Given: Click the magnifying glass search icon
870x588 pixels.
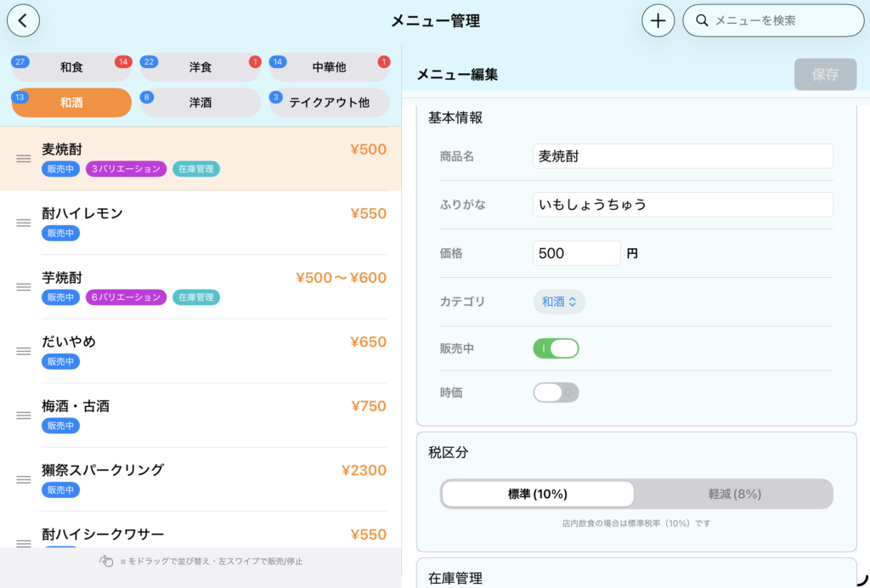Looking at the screenshot, I should click(702, 20).
